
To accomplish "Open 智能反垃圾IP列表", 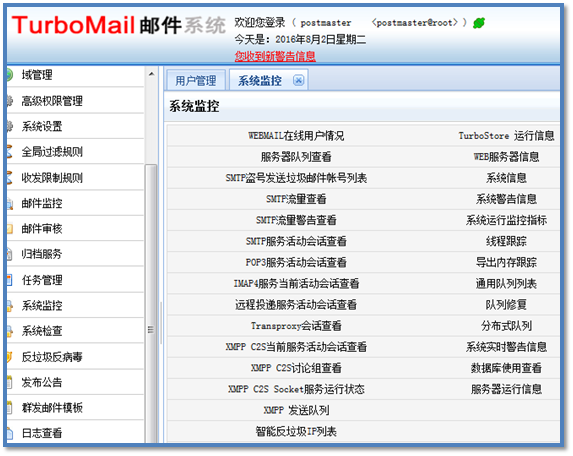I will click(x=296, y=432).
